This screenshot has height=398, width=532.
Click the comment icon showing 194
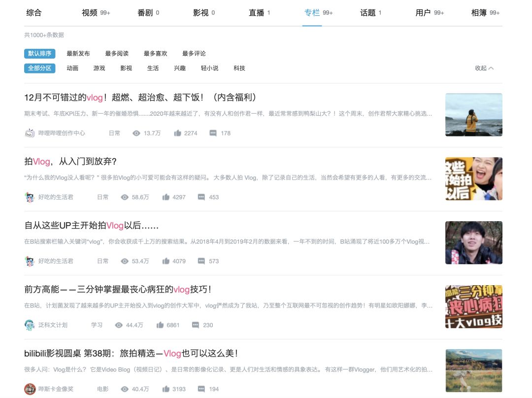pos(201,389)
